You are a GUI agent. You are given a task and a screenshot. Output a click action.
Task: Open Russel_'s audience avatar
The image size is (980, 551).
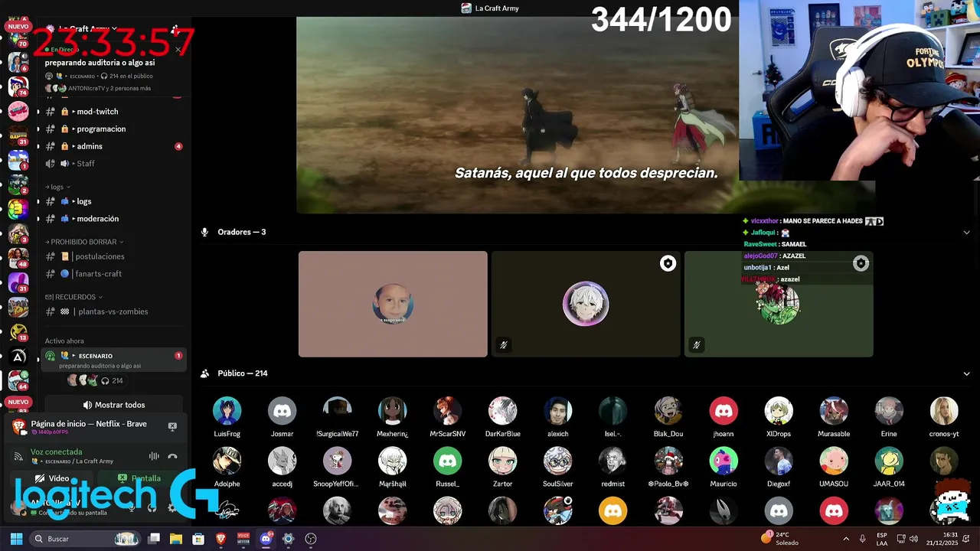tap(447, 461)
